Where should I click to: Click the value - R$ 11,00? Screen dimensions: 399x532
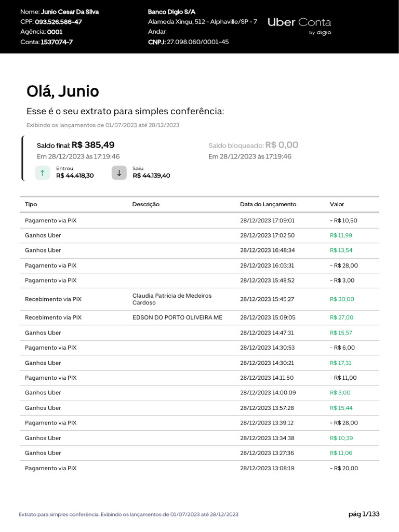click(x=343, y=378)
